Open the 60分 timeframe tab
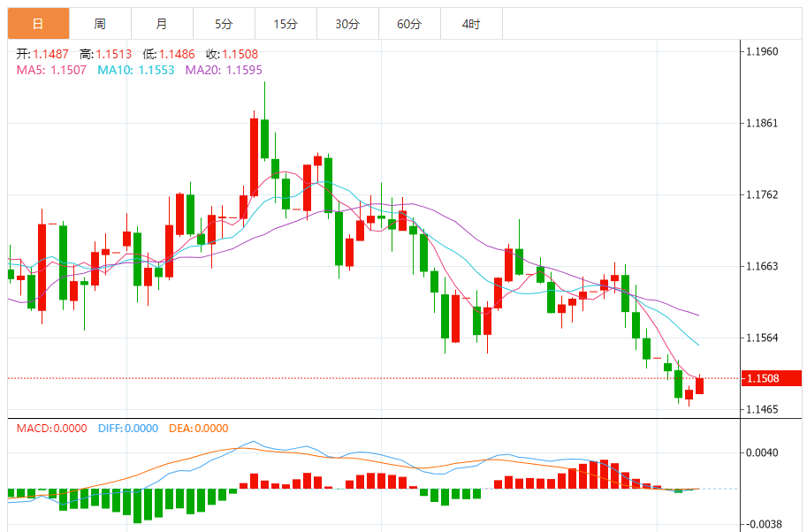 pyautogui.click(x=409, y=24)
